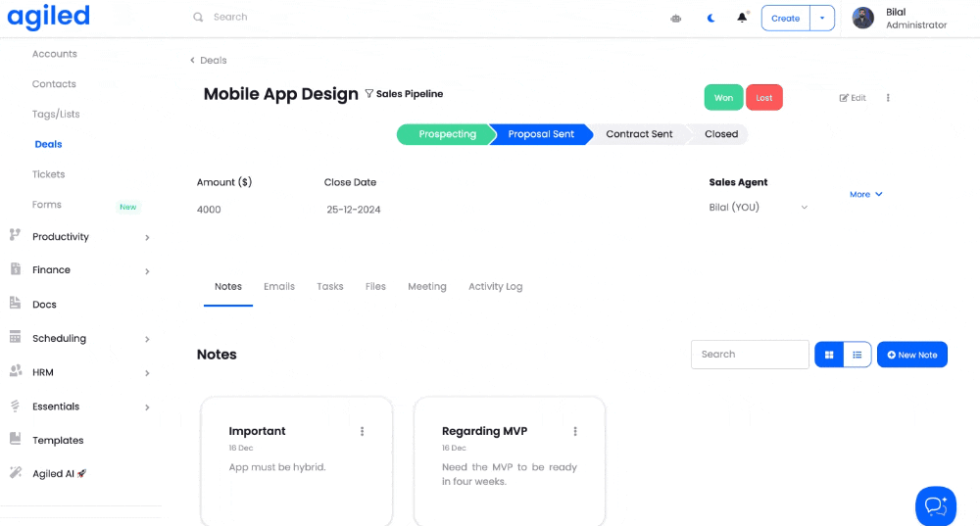Image resolution: width=980 pixels, height=526 pixels.
Task: Click the Amount value 4000
Action: point(209,210)
